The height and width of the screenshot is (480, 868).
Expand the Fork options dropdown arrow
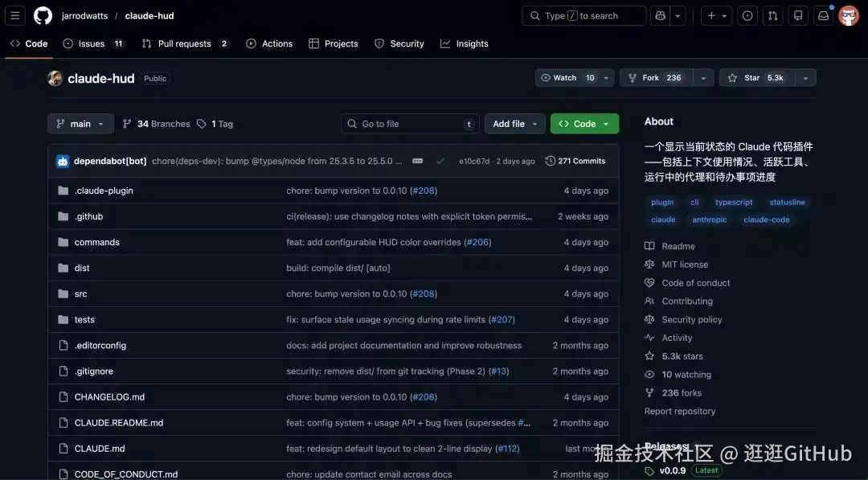[x=703, y=78]
